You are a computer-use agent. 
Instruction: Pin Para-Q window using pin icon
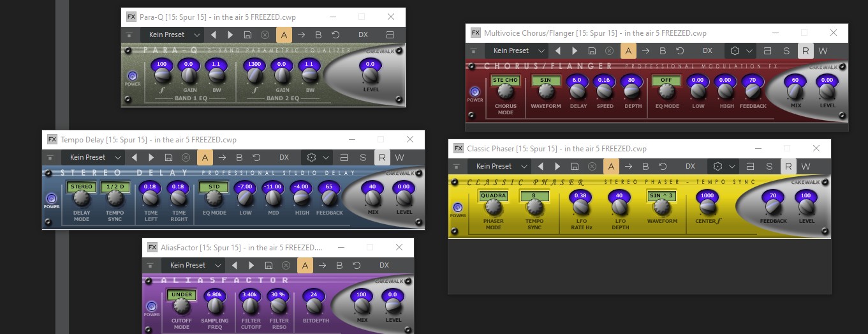pyautogui.click(x=129, y=34)
